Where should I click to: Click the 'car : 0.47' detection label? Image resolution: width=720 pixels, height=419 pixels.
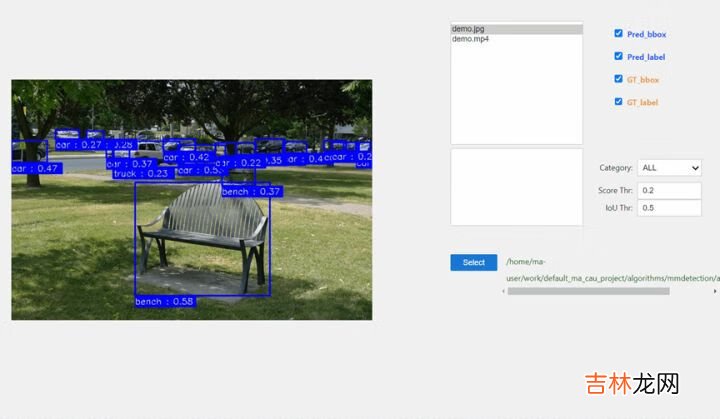click(x=36, y=168)
